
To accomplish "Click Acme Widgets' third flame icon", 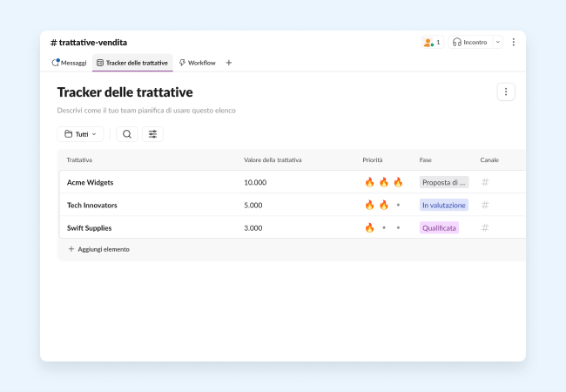I will pyautogui.click(x=398, y=182).
